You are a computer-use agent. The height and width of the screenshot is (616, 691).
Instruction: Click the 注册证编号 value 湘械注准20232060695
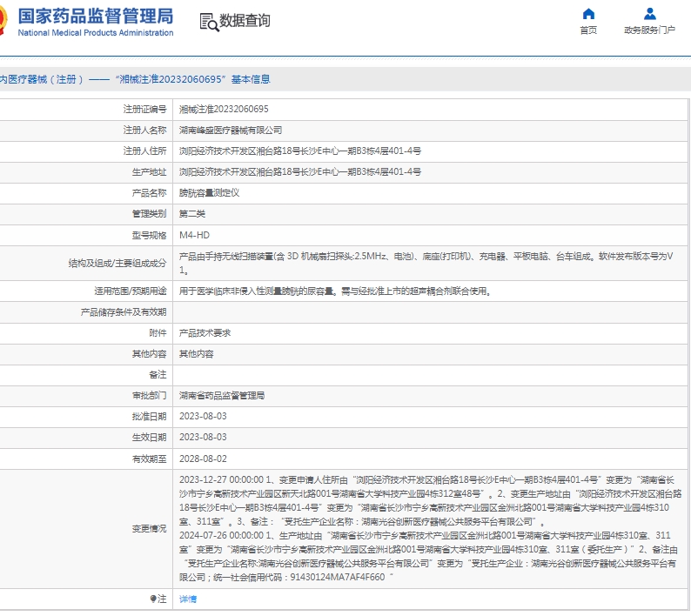pyautogui.click(x=224, y=110)
